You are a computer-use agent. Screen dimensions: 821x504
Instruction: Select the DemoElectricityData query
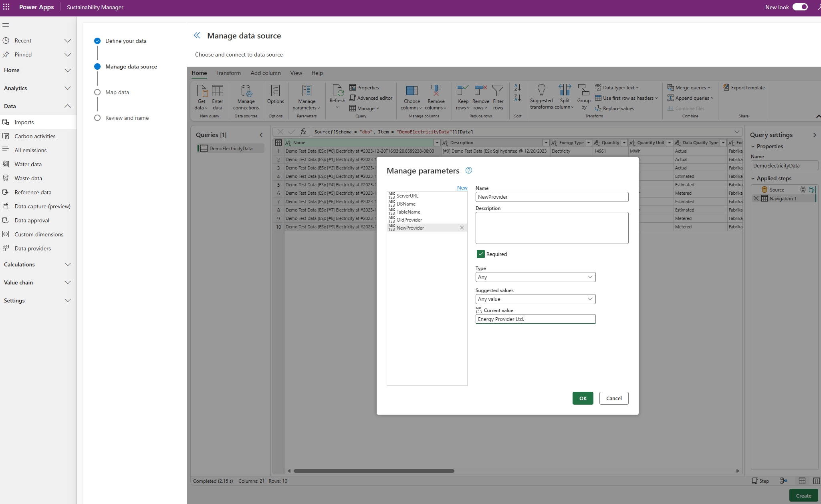coord(231,148)
